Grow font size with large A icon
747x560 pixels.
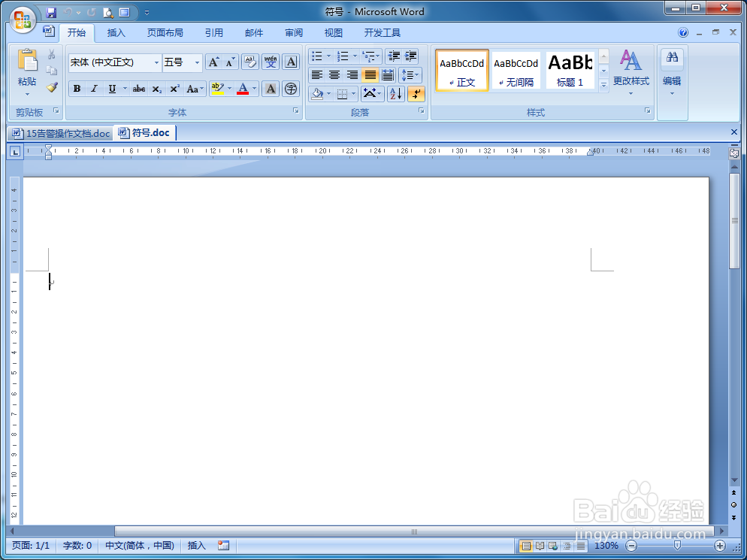click(x=214, y=62)
